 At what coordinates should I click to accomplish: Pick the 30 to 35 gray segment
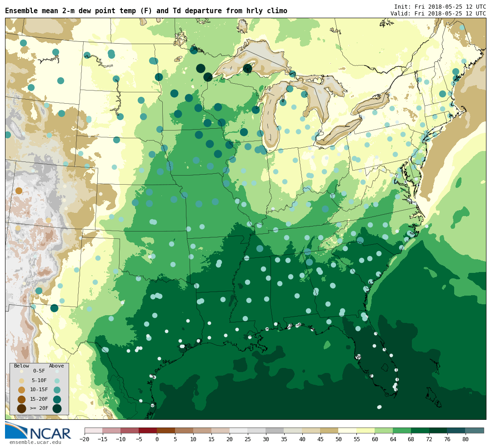coord(275,430)
